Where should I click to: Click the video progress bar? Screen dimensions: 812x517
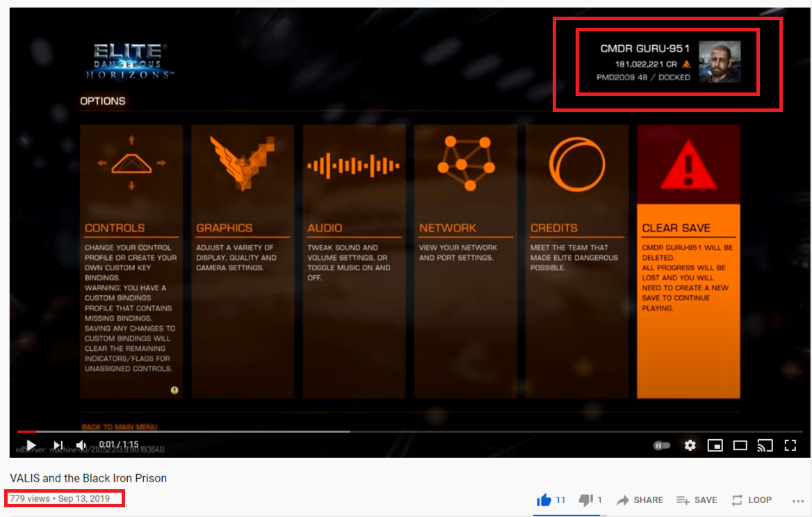[409, 431]
